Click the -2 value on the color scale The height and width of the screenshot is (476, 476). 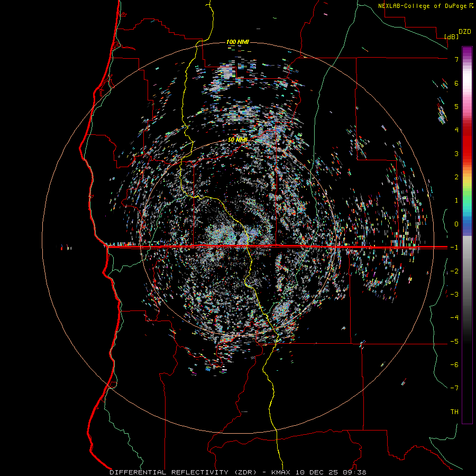pos(454,271)
